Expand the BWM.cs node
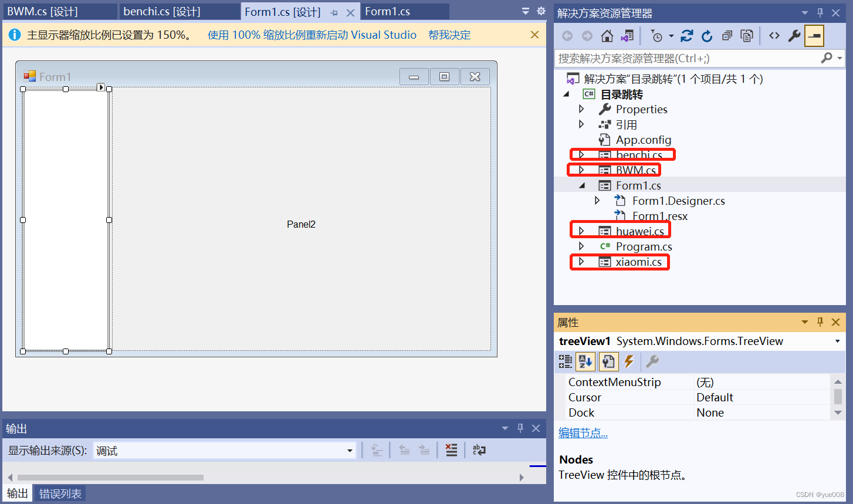This screenshot has height=504, width=853. 581,170
